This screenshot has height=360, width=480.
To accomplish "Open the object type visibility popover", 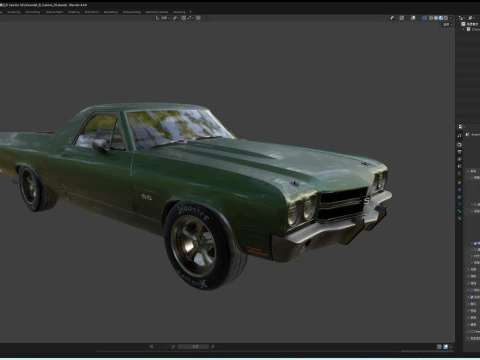I will click(x=393, y=18).
